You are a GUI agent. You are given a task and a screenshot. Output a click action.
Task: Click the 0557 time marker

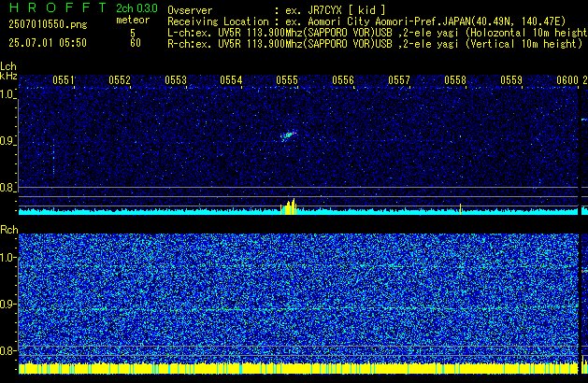click(399, 80)
